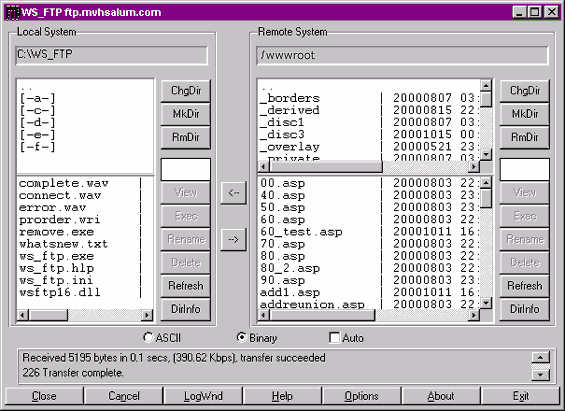Select 90.asp in remote files
The width and height of the screenshot is (565, 411).
coord(282,281)
